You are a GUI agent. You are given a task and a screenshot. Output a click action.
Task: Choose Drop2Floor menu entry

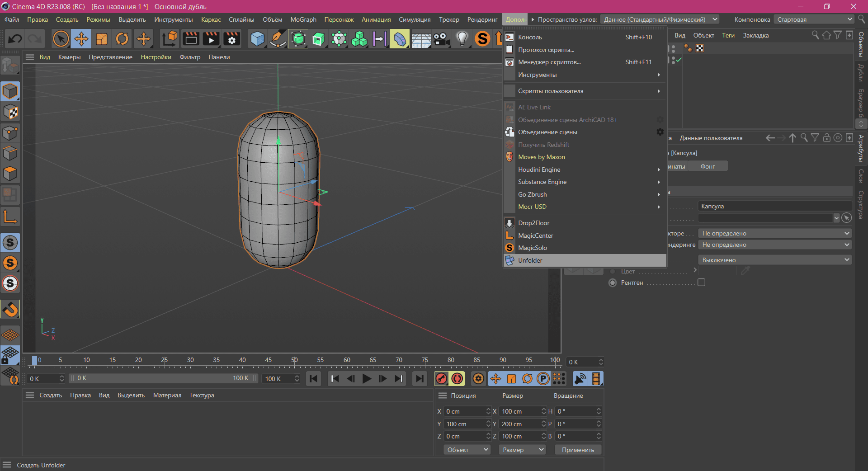click(x=585, y=223)
